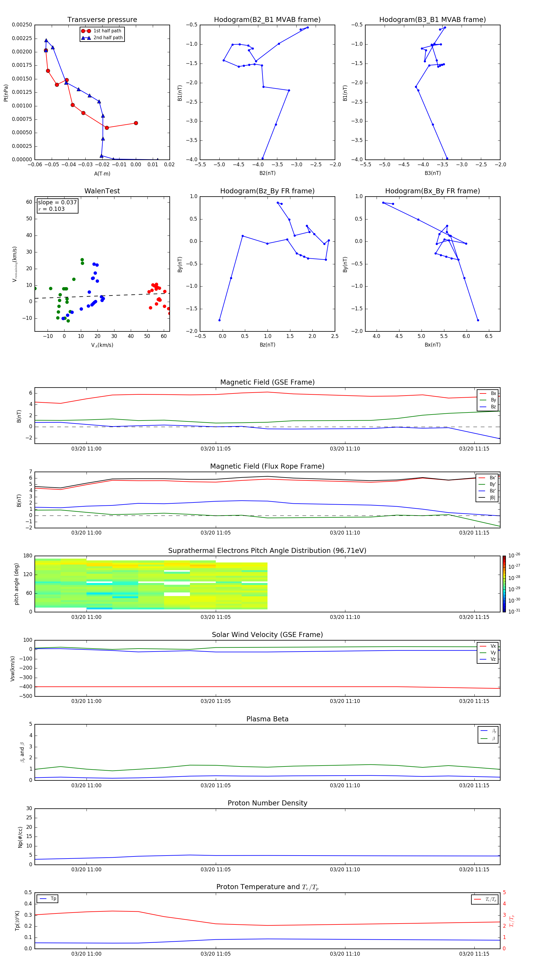Image resolution: width=535 pixels, height=980 pixels.
Task: Click the 'Hodogram(Bx_By FR frame)' title
Action: pos(432,191)
